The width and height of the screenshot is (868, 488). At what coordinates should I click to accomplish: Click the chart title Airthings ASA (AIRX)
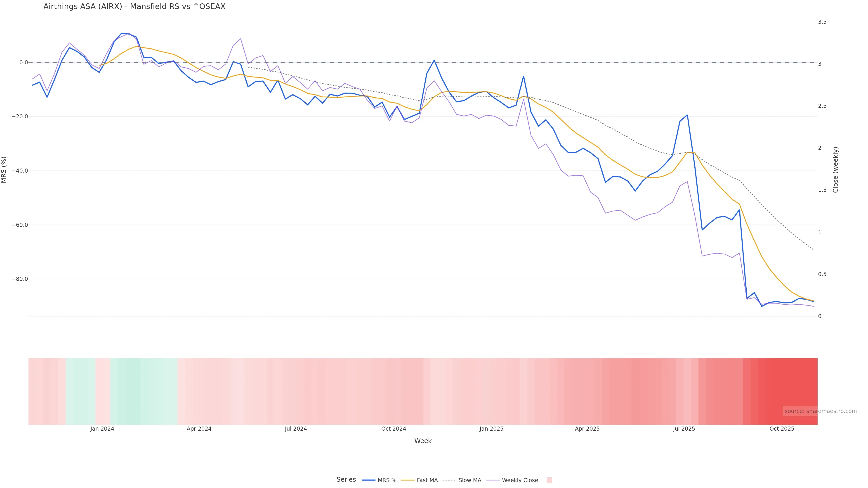[134, 6]
